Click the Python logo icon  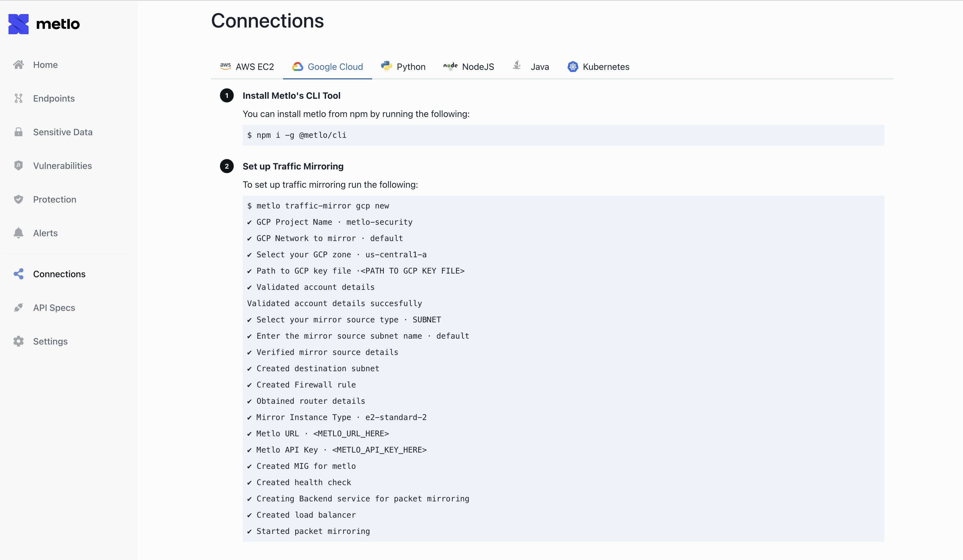pos(386,66)
